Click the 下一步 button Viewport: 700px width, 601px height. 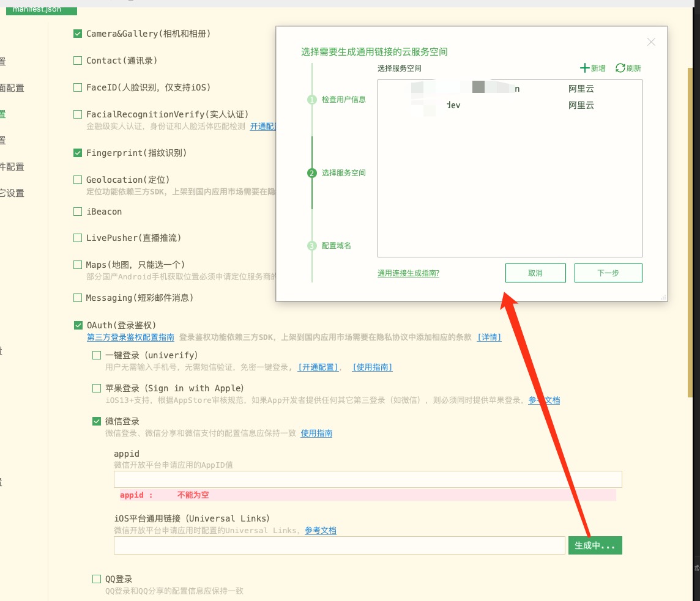pos(608,273)
